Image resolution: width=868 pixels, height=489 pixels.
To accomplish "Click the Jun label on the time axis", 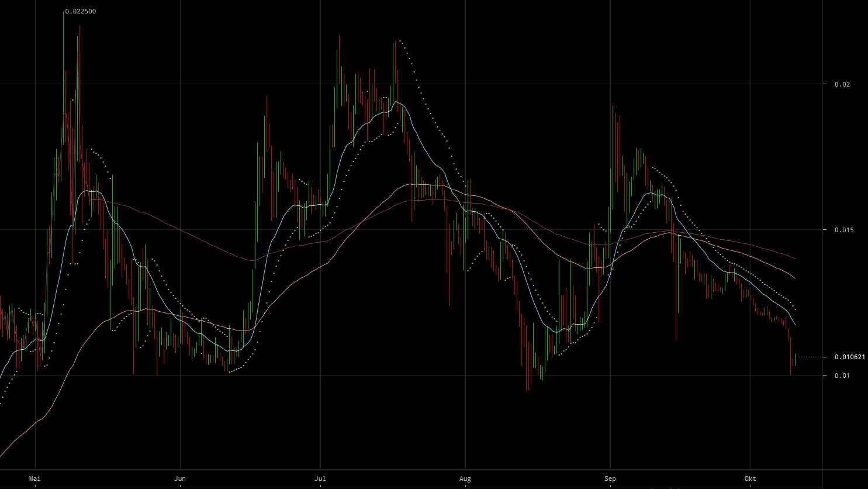I will [x=180, y=478].
